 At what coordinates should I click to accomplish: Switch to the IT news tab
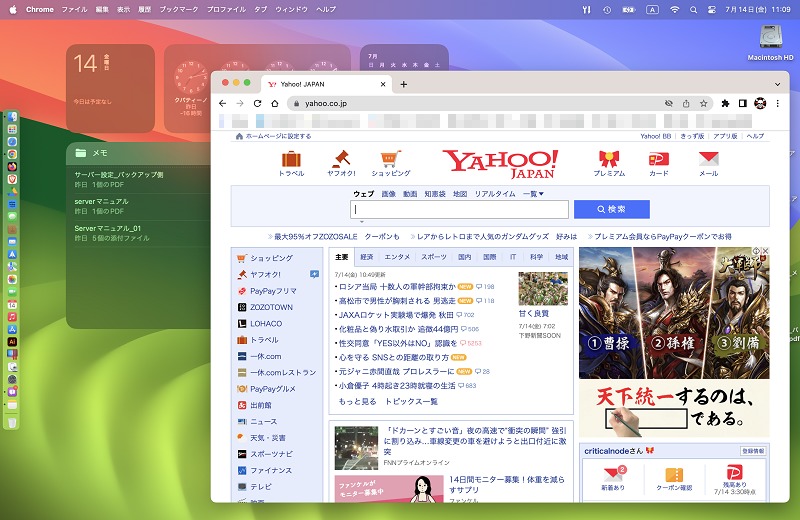(513, 257)
